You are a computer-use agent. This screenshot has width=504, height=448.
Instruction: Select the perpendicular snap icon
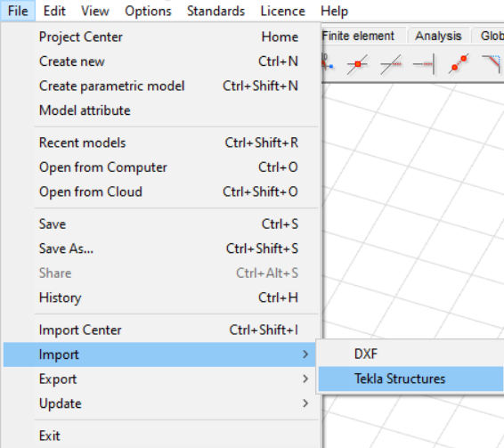click(424, 64)
